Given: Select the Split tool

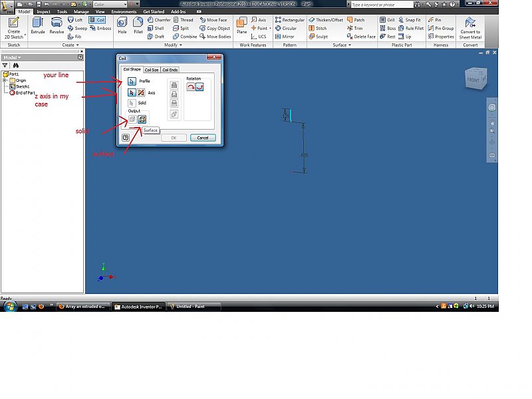Looking at the screenshot, I should click(181, 28).
